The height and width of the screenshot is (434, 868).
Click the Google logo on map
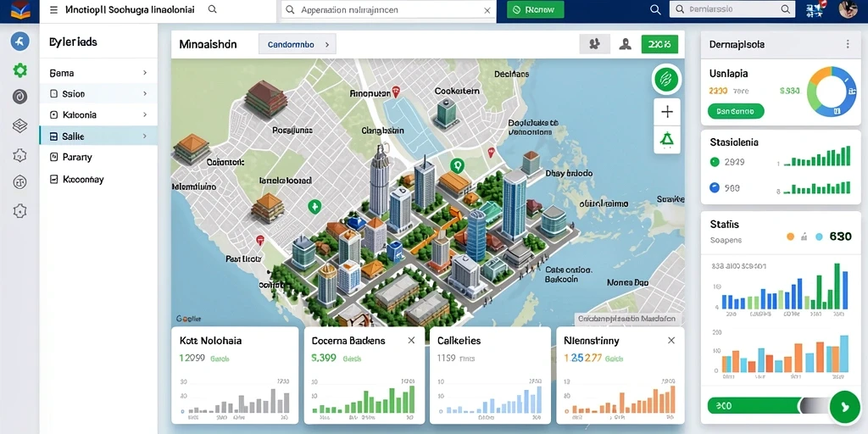pos(189,319)
